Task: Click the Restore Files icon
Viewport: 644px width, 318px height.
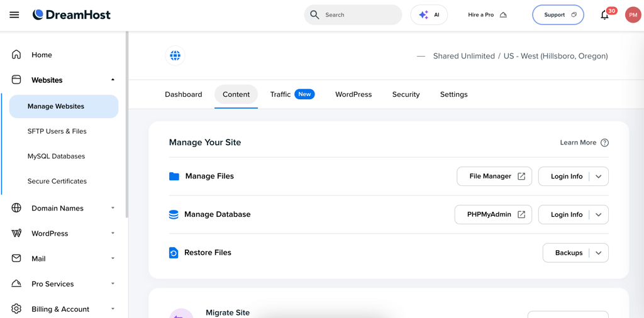Action: pos(174,253)
